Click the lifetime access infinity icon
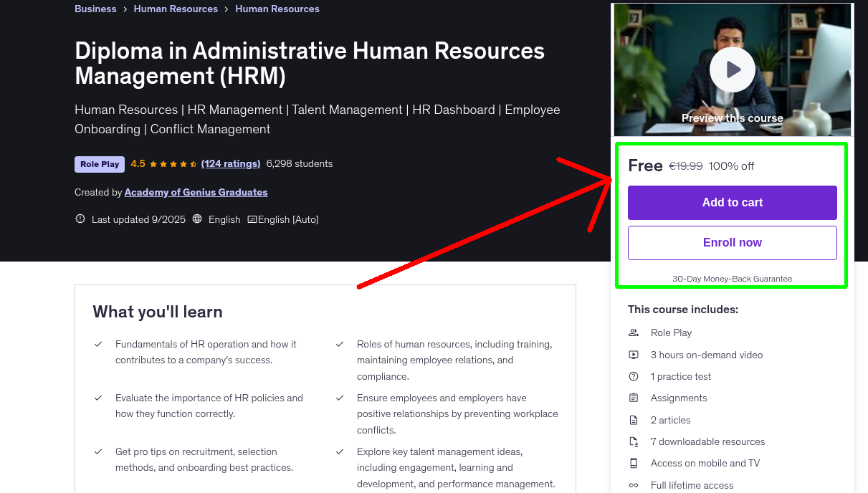The width and height of the screenshot is (868, 493). pos(634,485)
